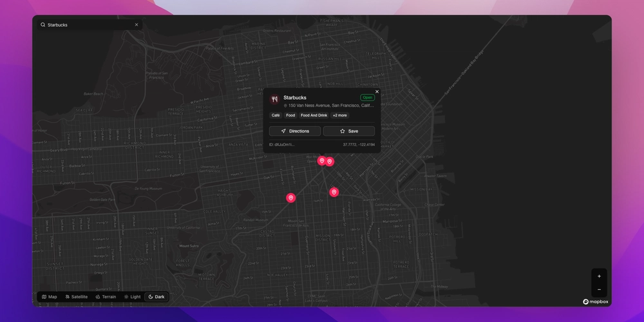Click the Noe Valley map label
Viewport: 644px width, 322px height.
pos(277,275)
